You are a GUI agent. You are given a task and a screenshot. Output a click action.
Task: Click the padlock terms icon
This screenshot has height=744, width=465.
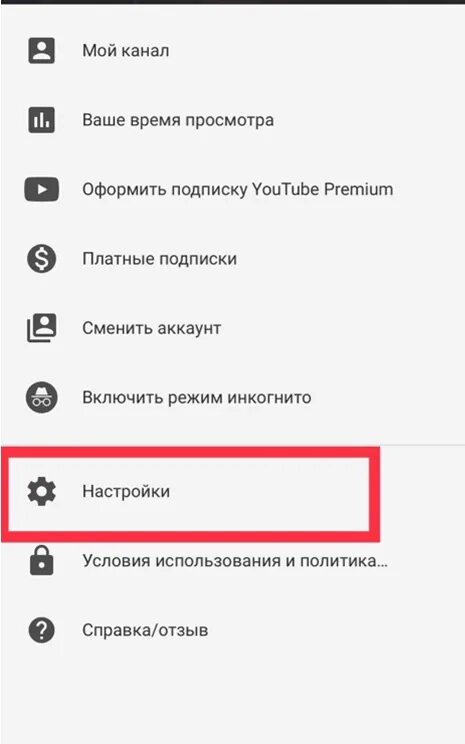click(x=42, y=560)
